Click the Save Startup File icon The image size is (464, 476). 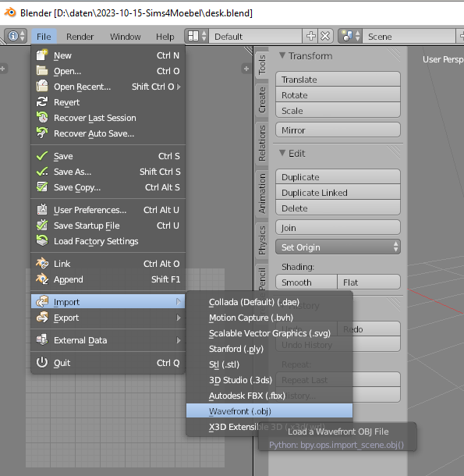[42, 226]
